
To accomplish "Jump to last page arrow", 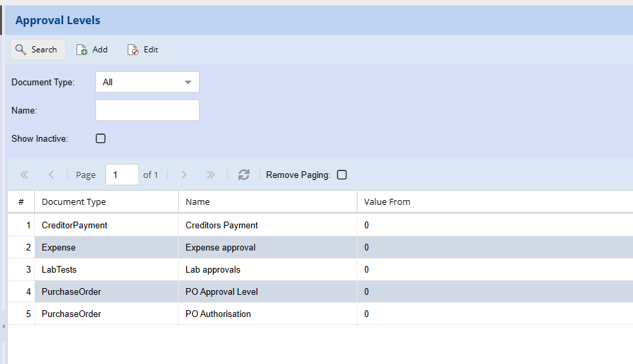I will [210, 175].
